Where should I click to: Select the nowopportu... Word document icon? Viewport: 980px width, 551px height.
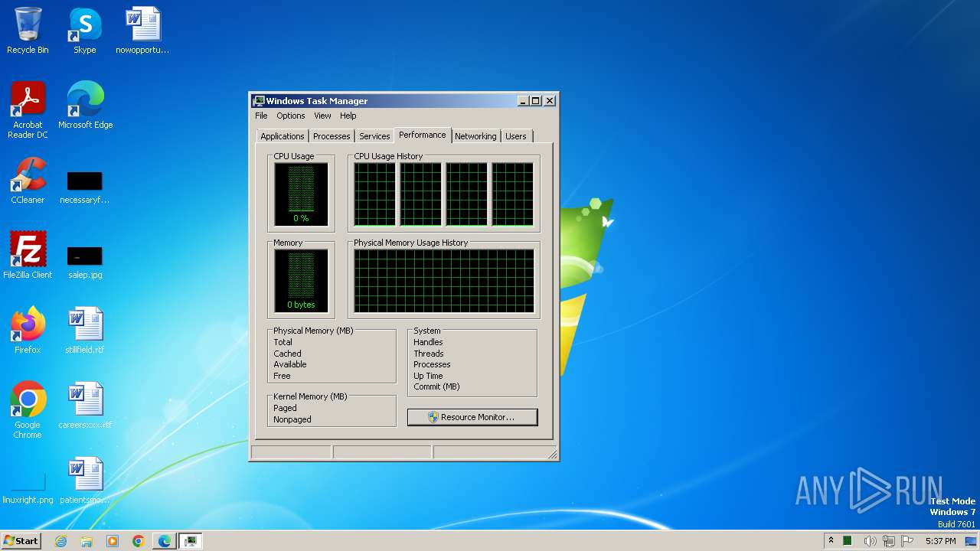142,31
